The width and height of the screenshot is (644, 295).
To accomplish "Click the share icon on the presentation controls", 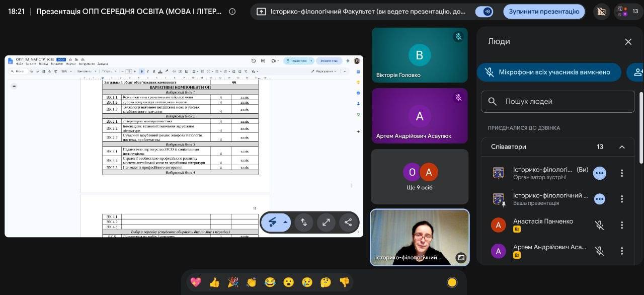I will [348, 222].
